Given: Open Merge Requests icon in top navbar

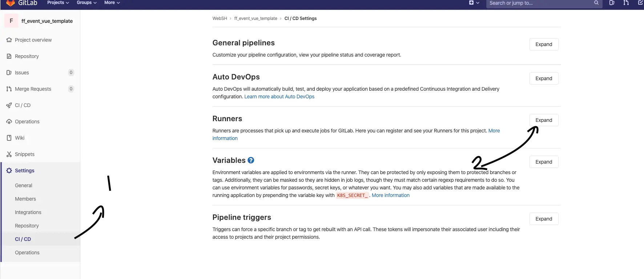Looking at the screenshot, I should point(626,3).
